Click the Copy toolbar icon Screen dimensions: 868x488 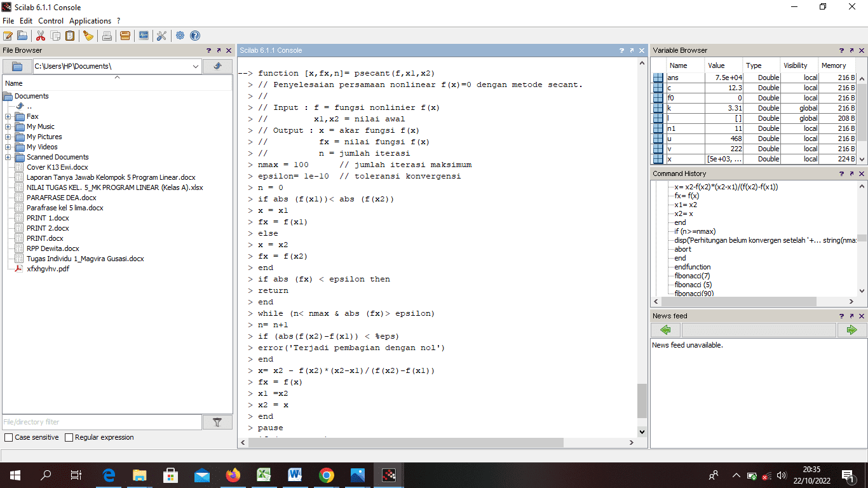pyautogui.click(x=56, y=36)
